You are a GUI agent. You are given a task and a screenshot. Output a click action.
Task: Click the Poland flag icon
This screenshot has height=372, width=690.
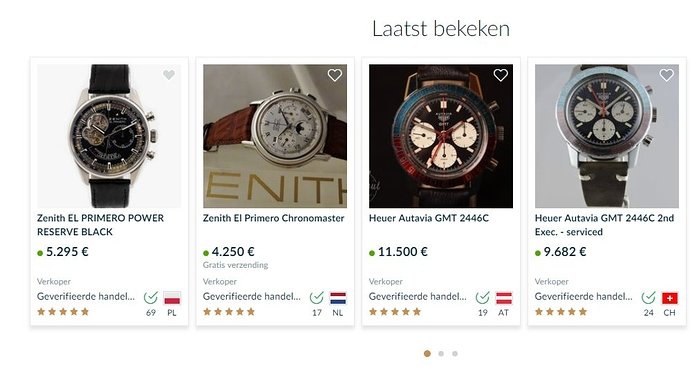(x=172, y=298)
